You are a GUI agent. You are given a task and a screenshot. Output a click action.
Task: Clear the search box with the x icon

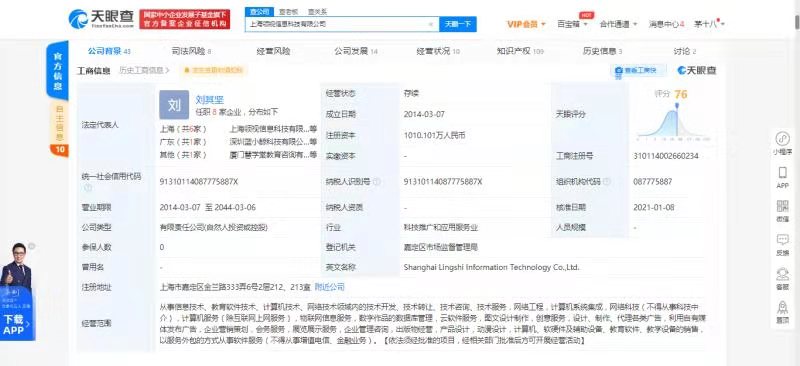pos(431,24)
